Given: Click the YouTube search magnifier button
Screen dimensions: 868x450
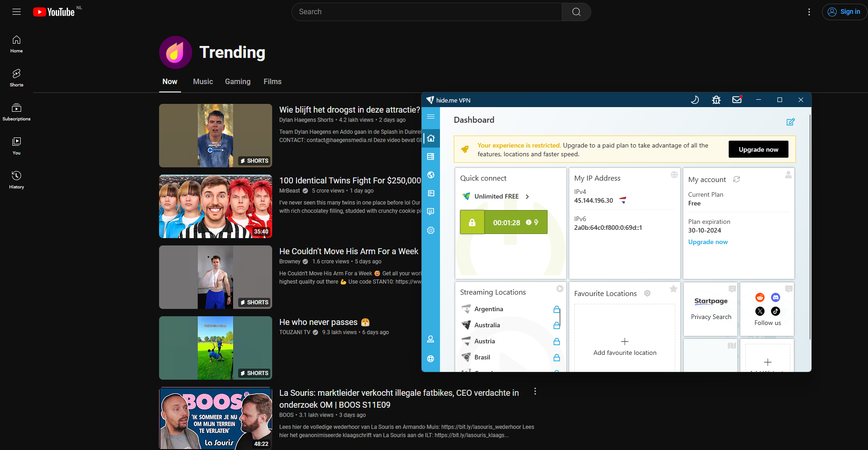Looking at the screenshot, I should (x=576, y=12).
